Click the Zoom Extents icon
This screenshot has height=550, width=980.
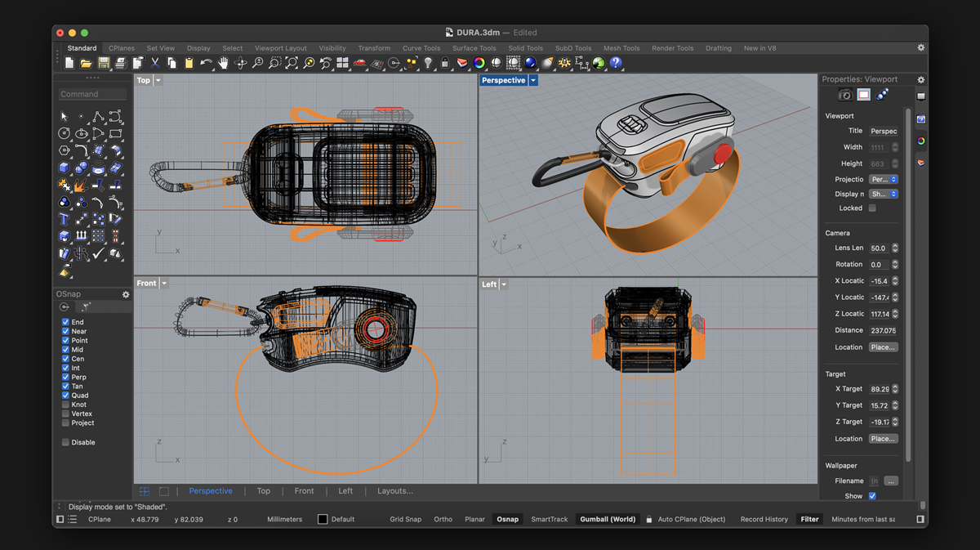click(x=292, y=63)
